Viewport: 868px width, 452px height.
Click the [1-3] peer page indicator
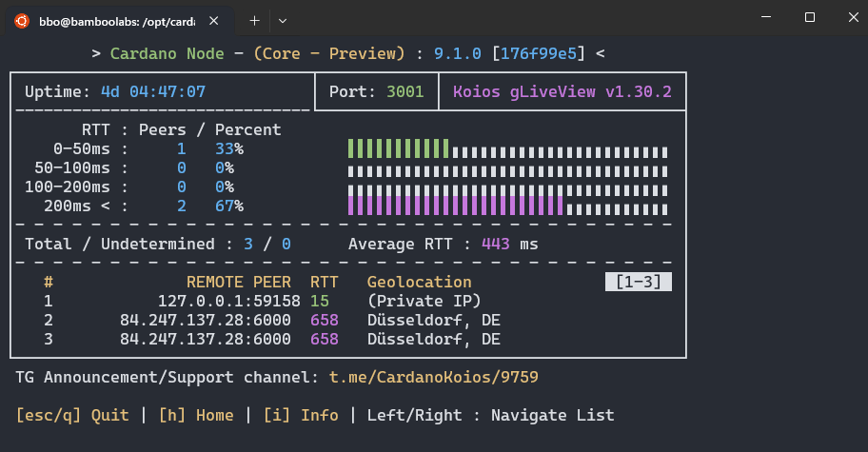639,282
